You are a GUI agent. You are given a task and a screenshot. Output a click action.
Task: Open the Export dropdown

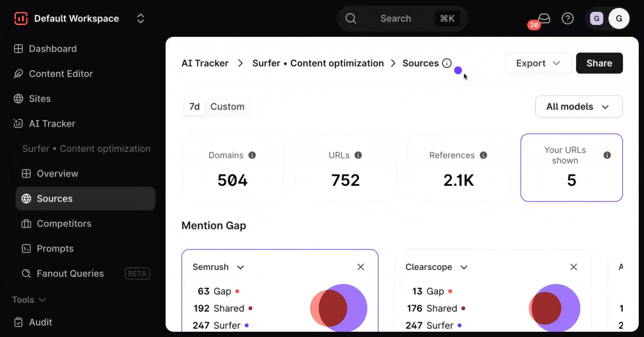pos(539,63)
